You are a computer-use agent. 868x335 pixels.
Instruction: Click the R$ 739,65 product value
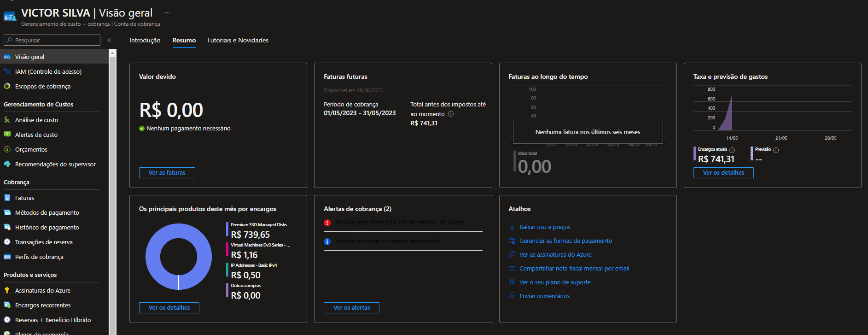(x=250, y=235)
